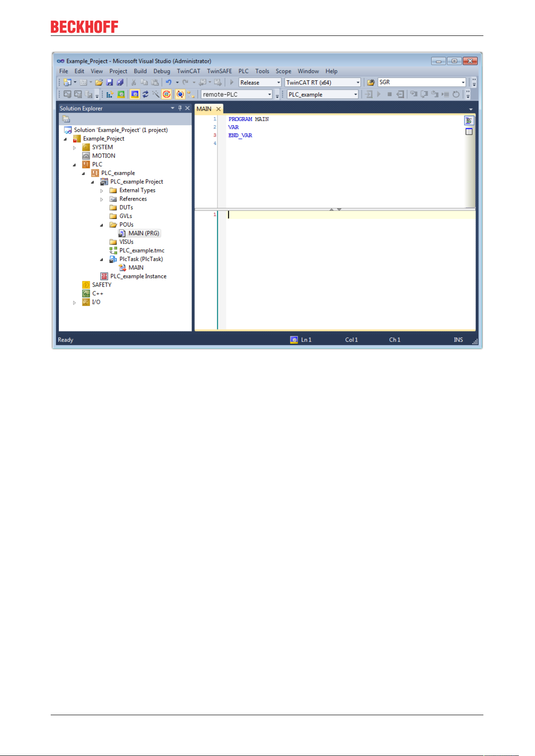Viewport: 535px width, 756px height.
Task: Collapse the PlcTask (PlcTask) node
Action: coord(101,259)
